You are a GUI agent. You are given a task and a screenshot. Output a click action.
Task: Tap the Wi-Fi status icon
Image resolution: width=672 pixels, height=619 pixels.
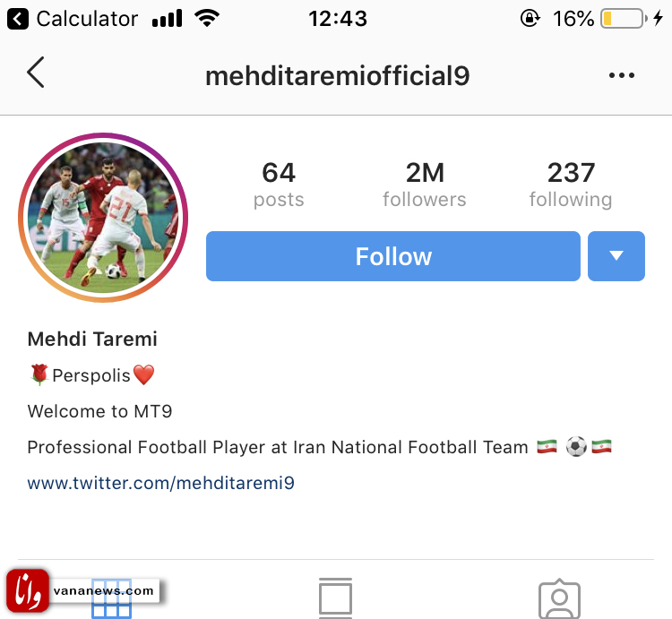[207, 19]
